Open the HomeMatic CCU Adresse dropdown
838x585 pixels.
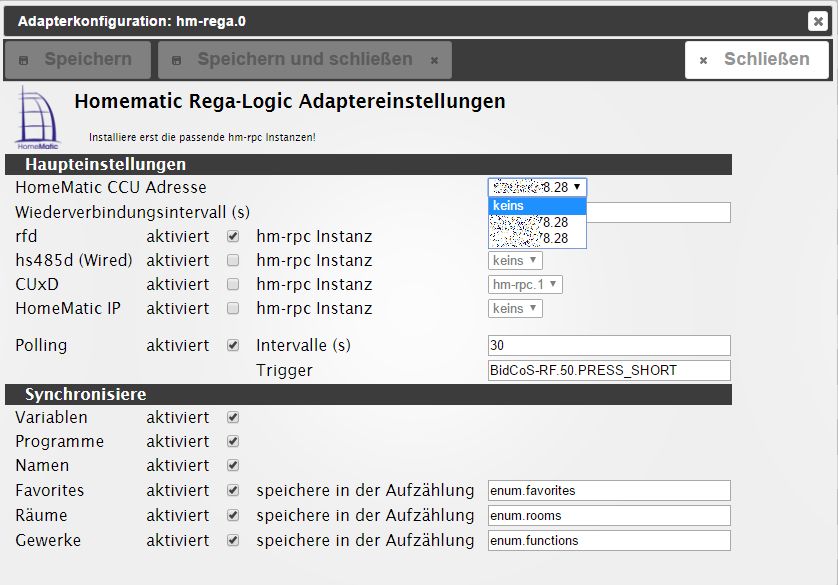click(x=537, y=187)
